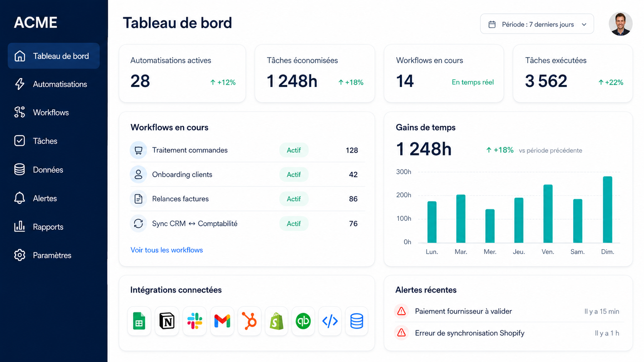
Task: Click warning icon for Paiement fournisseur alert
Action: [401, 311]
